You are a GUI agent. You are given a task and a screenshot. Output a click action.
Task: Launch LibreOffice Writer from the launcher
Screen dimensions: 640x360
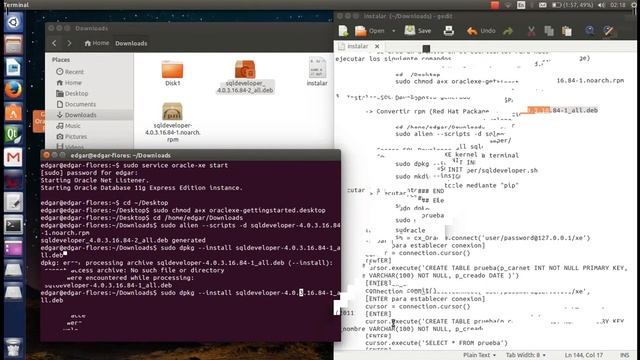click(13, 67)
